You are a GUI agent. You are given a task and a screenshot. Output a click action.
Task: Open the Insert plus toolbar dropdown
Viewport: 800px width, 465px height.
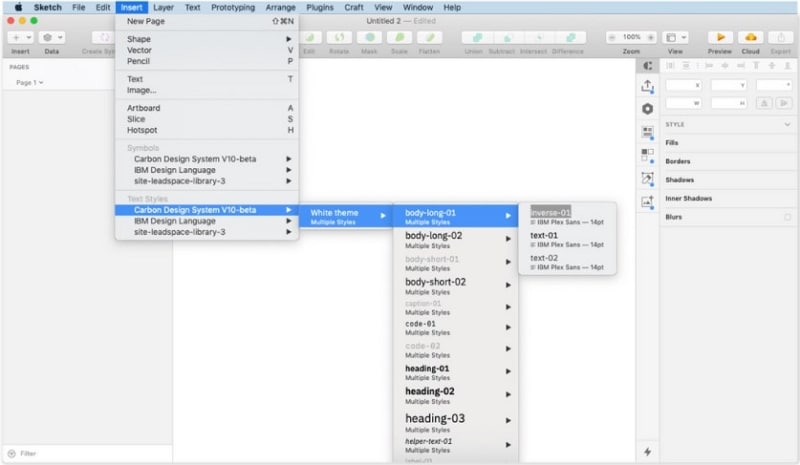pyautogui.click(x=20, y=37)
